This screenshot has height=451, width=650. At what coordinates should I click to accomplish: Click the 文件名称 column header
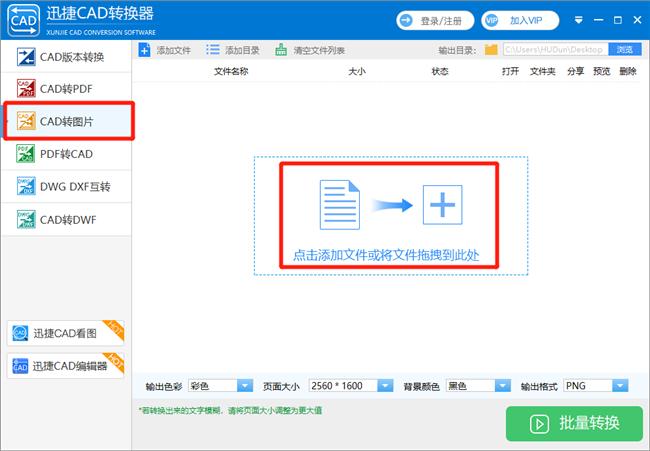[x=231, y=71]
